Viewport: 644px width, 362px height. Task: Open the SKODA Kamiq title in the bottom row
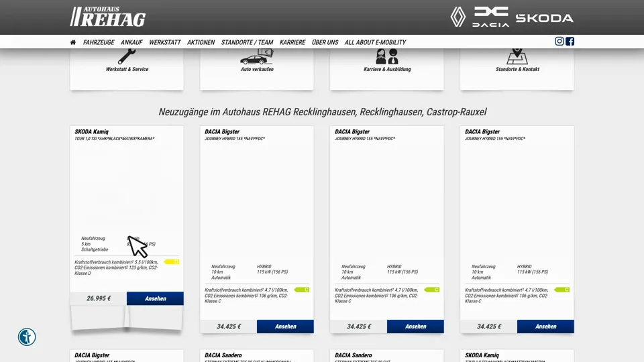tap(482, 355)
